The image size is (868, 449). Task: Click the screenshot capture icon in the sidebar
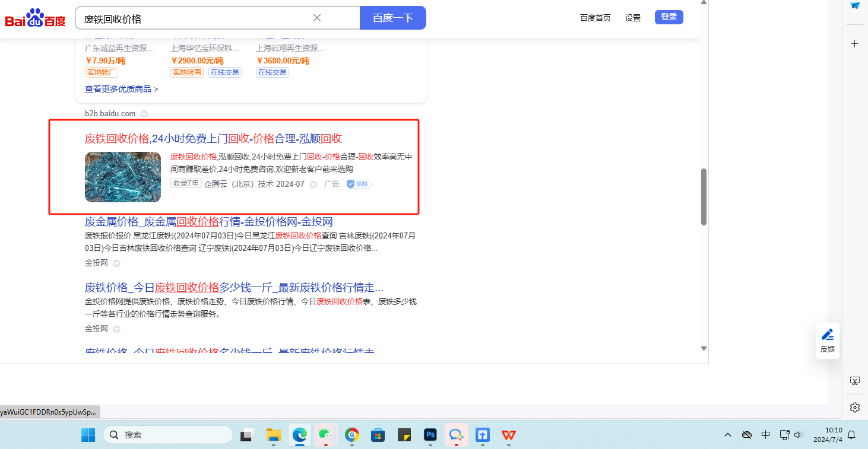point(854,380)
